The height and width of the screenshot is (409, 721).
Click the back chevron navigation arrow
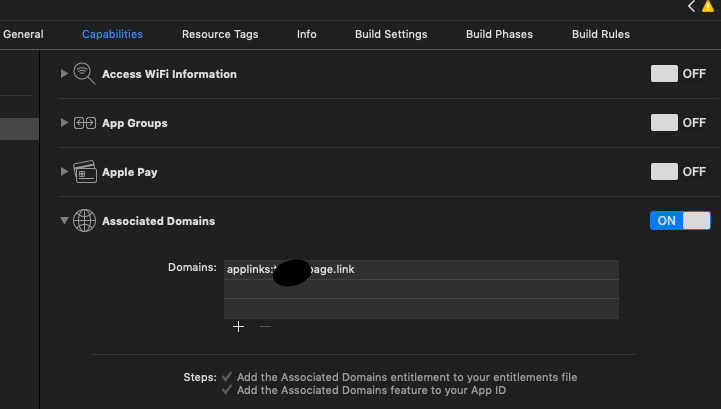tap(691, 6)
